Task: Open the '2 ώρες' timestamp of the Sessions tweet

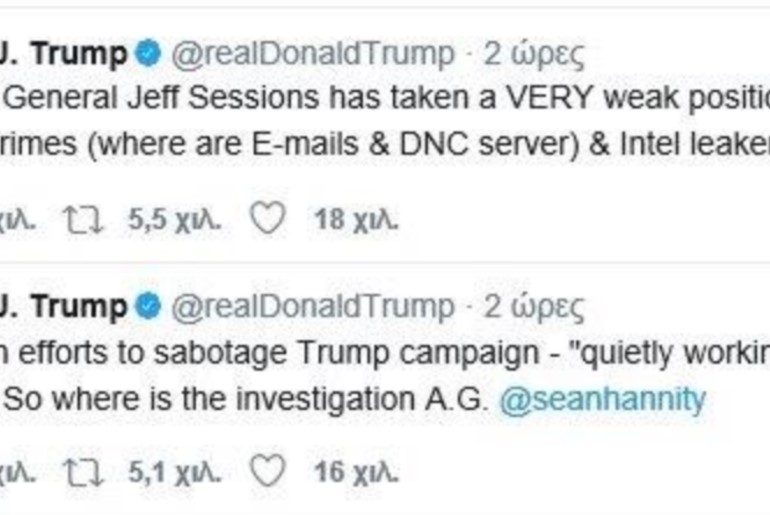Action: point(534,55)
